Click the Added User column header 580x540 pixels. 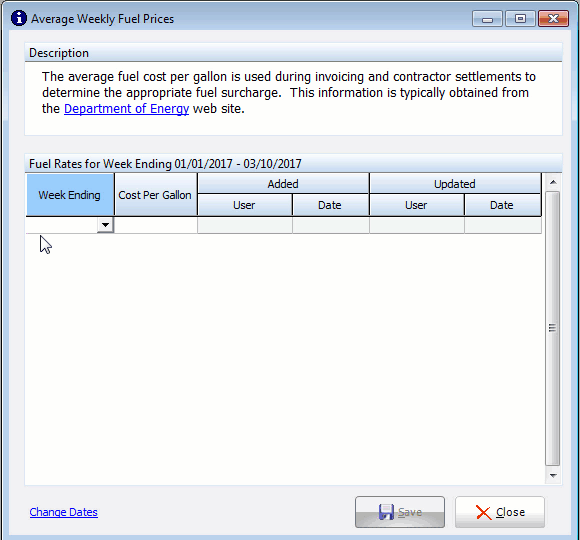click(x=245, y=205)
